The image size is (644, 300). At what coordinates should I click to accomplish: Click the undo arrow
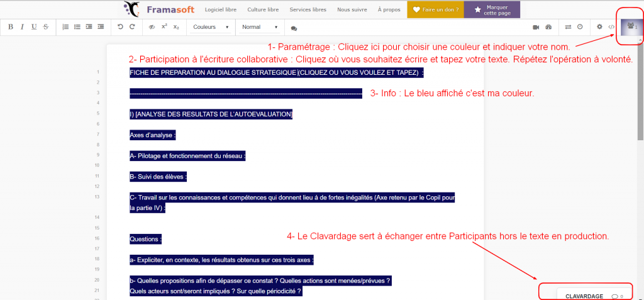click(121, 27)
